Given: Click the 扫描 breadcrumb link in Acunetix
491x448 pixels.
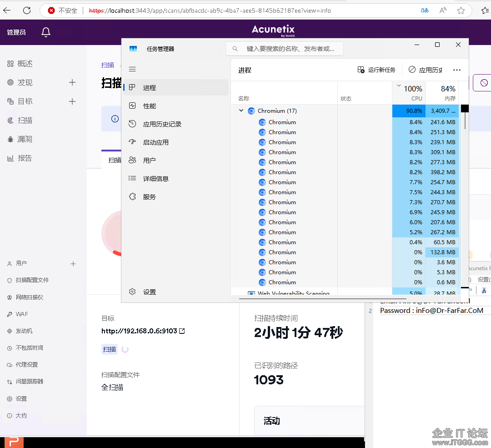Looking at the screenshot, I should coord(108,65).
